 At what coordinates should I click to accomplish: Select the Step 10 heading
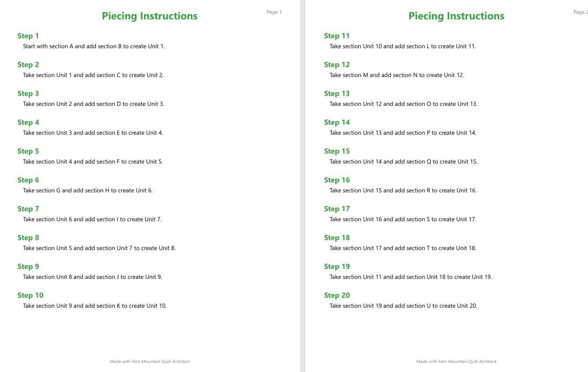click(30, 295)
